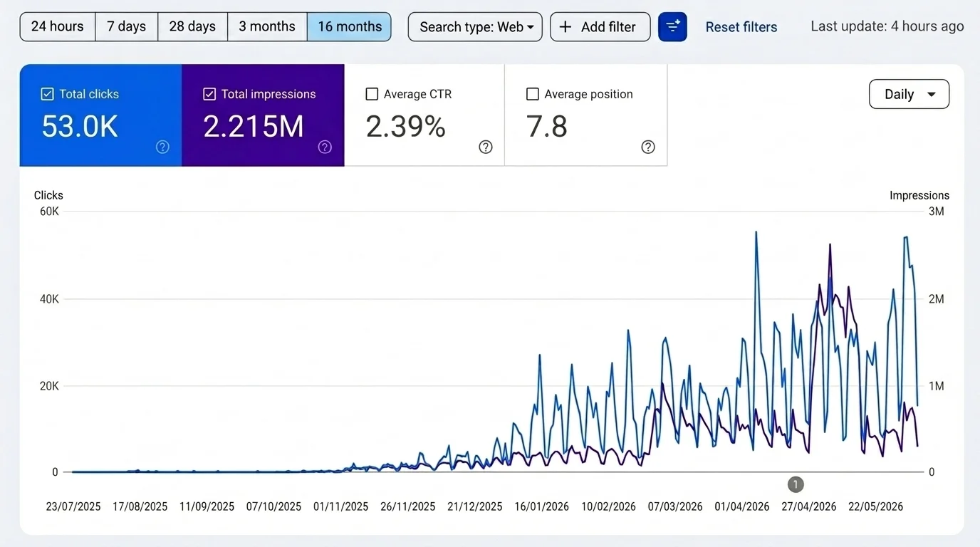The width and height of the screenshot is (980, 547).
Task: Choose the 3 months date range
Action: click(x=267, y=27)
